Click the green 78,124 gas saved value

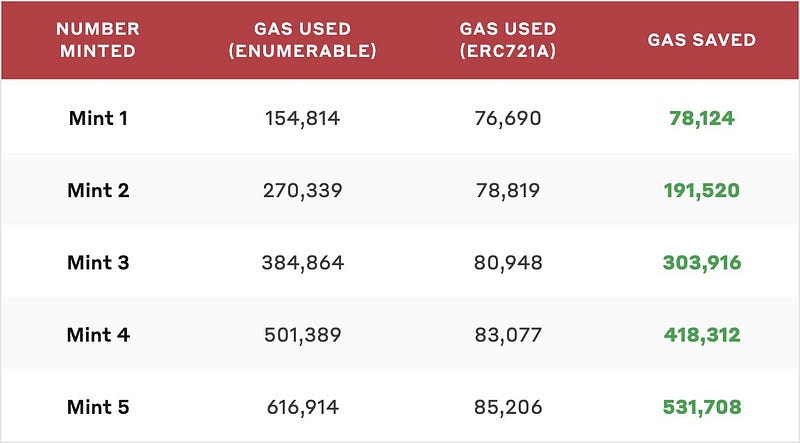tap(701, 118)
